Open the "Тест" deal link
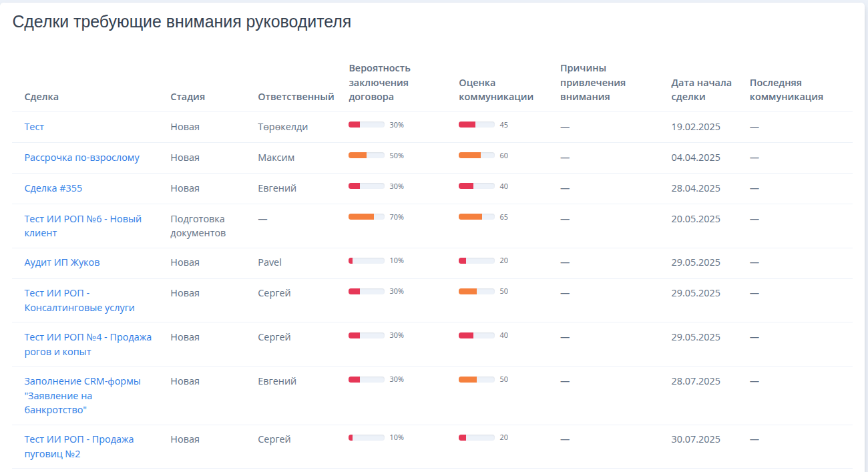The height and width of the screenshot is (472, 868). [x=34, y=127]
